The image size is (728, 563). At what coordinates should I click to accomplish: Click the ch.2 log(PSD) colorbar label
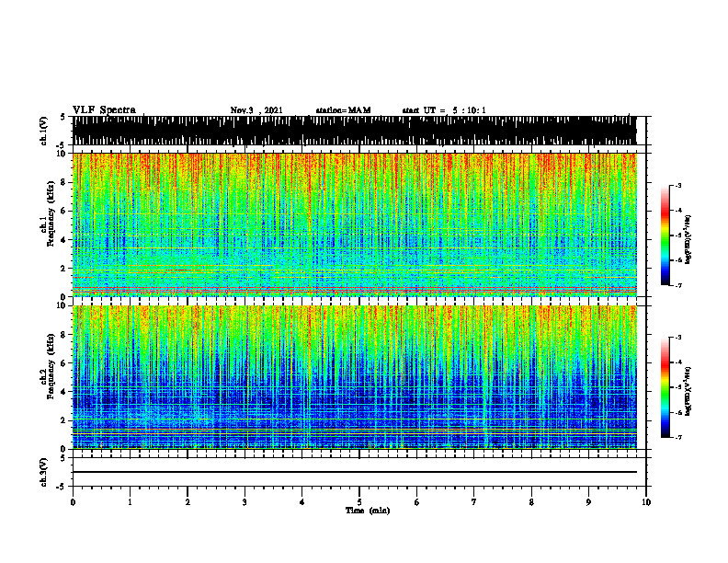click(688, 390)
